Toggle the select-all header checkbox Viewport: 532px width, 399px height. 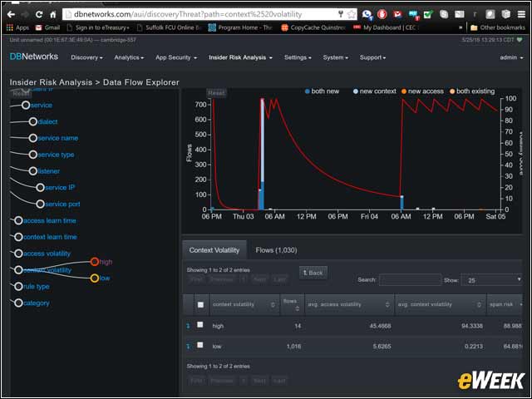200,305
